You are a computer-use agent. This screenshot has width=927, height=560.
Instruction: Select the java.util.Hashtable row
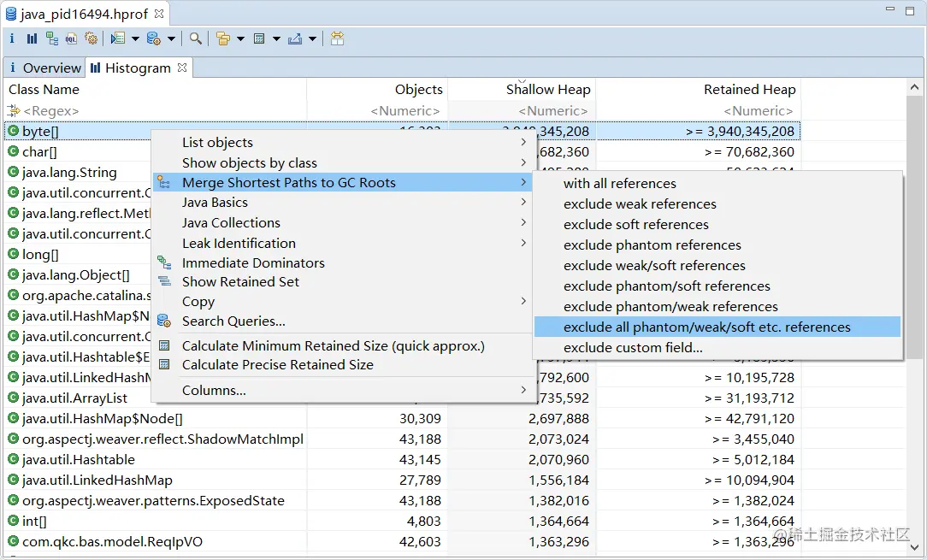click(403, 459)
